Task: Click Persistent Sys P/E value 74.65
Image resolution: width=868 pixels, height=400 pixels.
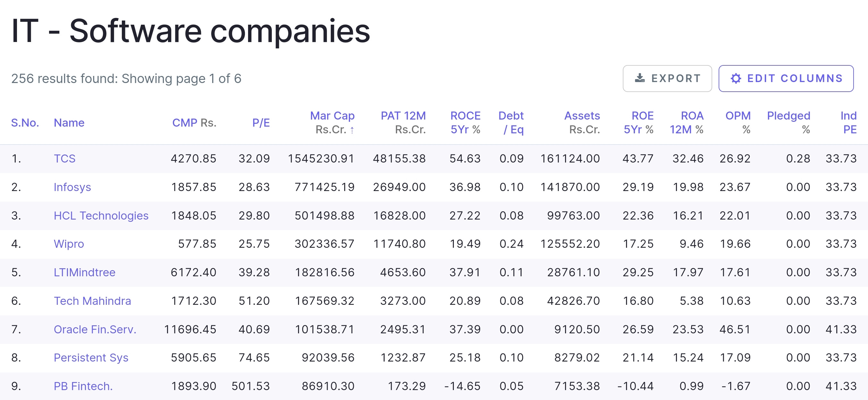Action: pos(254,358)
